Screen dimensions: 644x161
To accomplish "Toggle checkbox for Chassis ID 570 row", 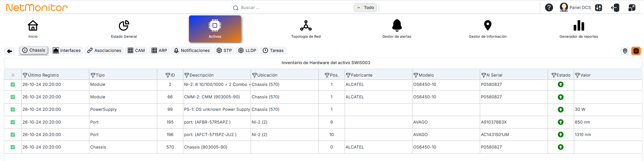I will 13,147.
